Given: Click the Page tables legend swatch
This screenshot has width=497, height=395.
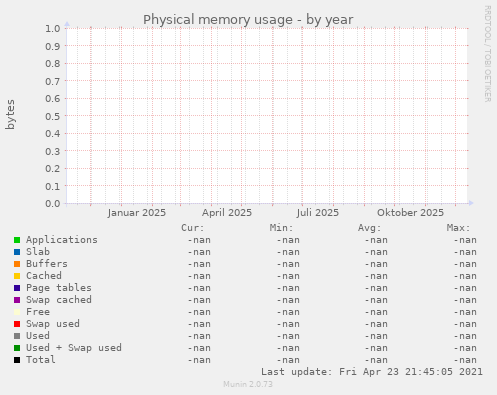Looking at the screenshot, I should point(17,288).
